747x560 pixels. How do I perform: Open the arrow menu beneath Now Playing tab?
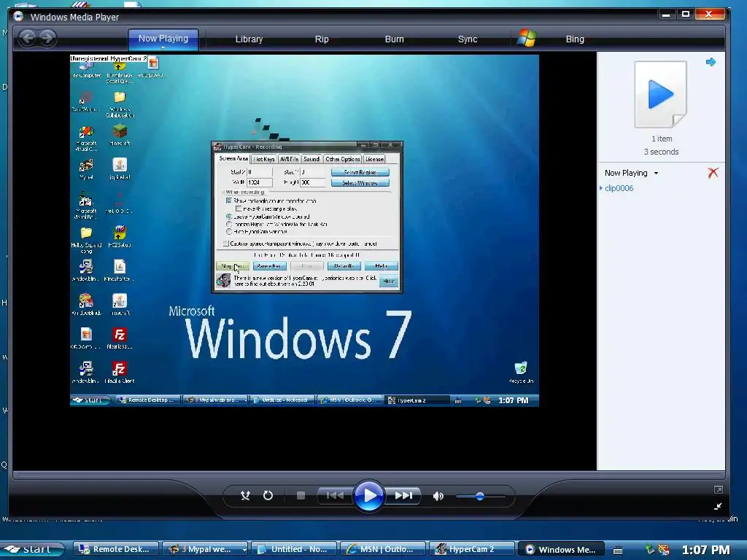tap(163, 48)
